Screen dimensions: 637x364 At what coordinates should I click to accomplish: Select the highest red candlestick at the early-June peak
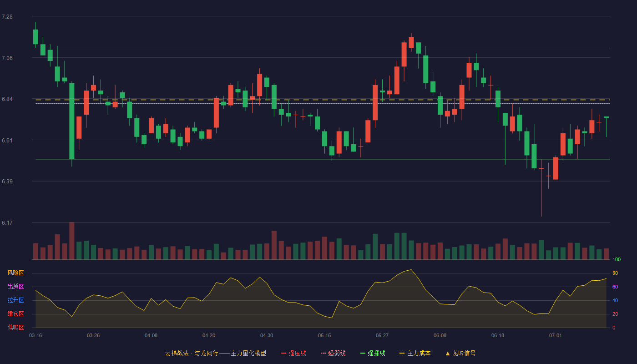pos(411,42)
